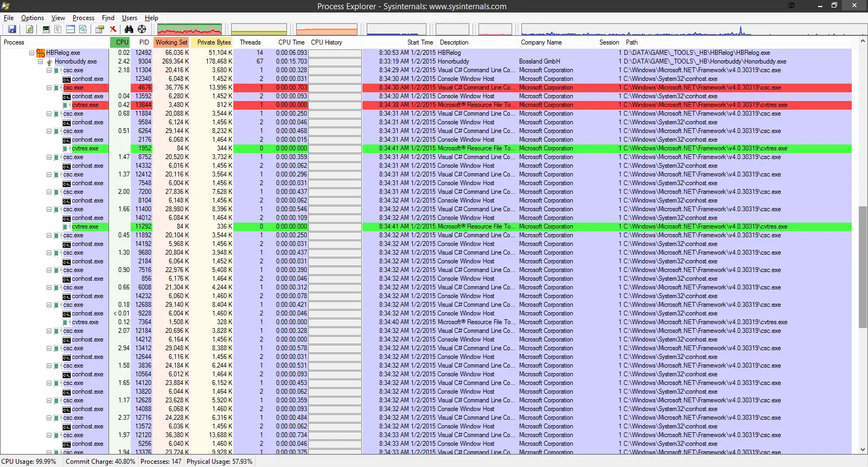The image size is (868, 467).
Task: Click the binoculars Find Handle icon
Action: pyautogui.click(x=129, y=29)
